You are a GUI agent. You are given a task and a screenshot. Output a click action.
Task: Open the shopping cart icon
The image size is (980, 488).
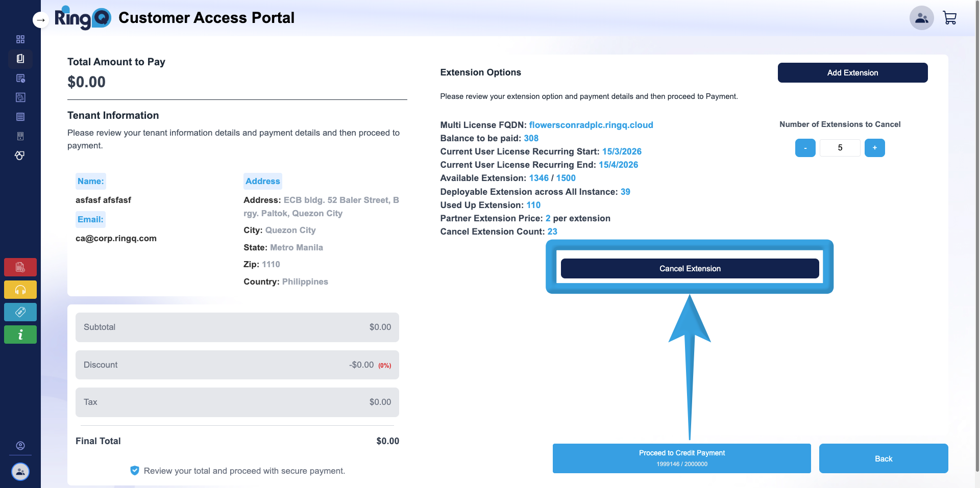coord(949,18)
